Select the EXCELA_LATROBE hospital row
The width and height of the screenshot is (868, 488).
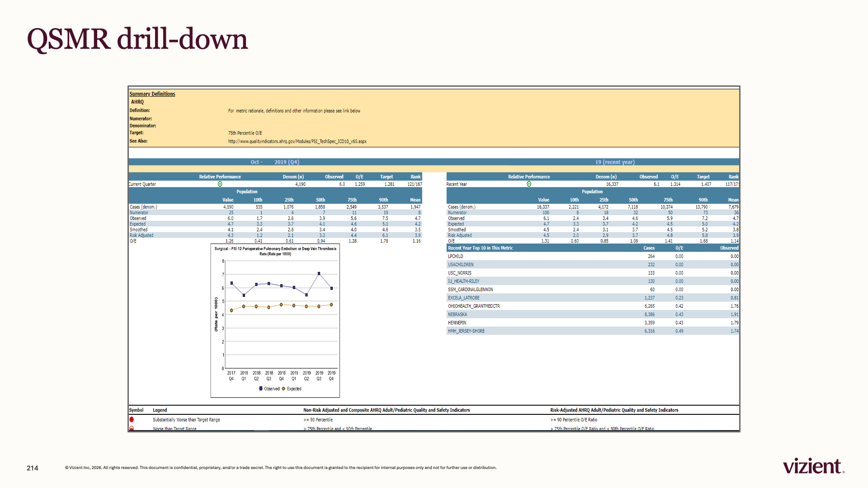[593, 298]
